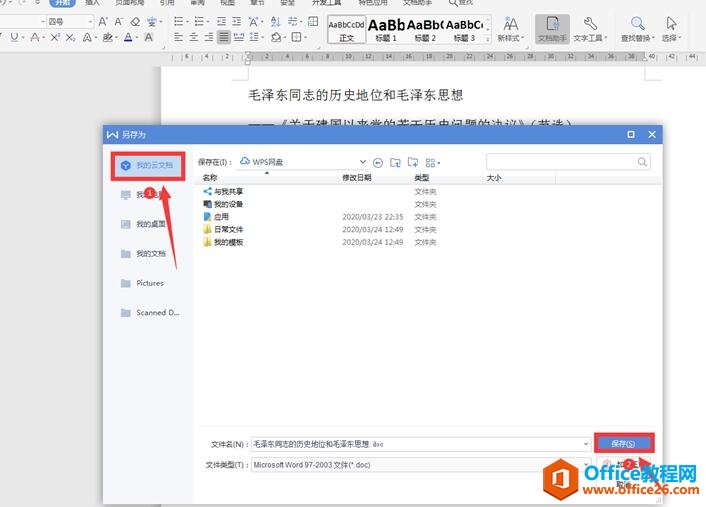Click the decrease indent icon
This screenshot has height=507, width=706.
pos(221,21)
